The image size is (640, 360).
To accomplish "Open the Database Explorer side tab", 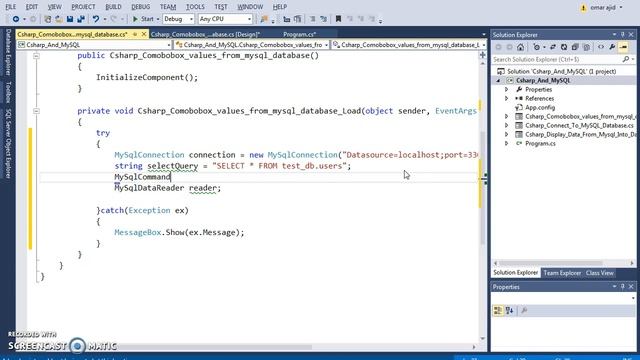I will [x=8, y=52].
